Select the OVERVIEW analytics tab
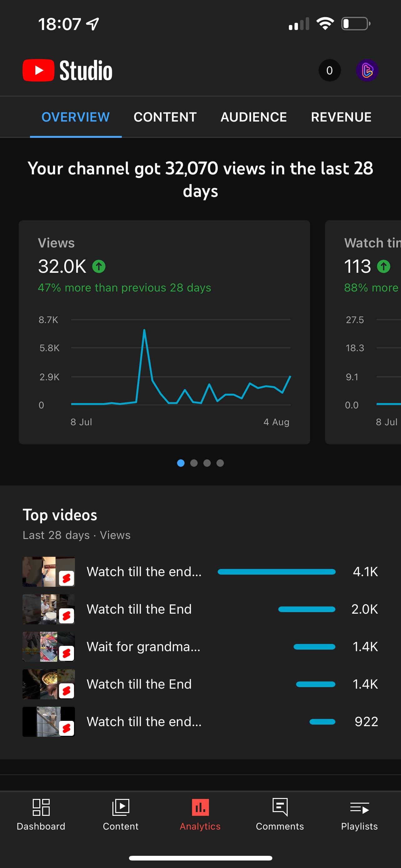The width and height of the screenshot is (401, 868). tap(75, 117)
